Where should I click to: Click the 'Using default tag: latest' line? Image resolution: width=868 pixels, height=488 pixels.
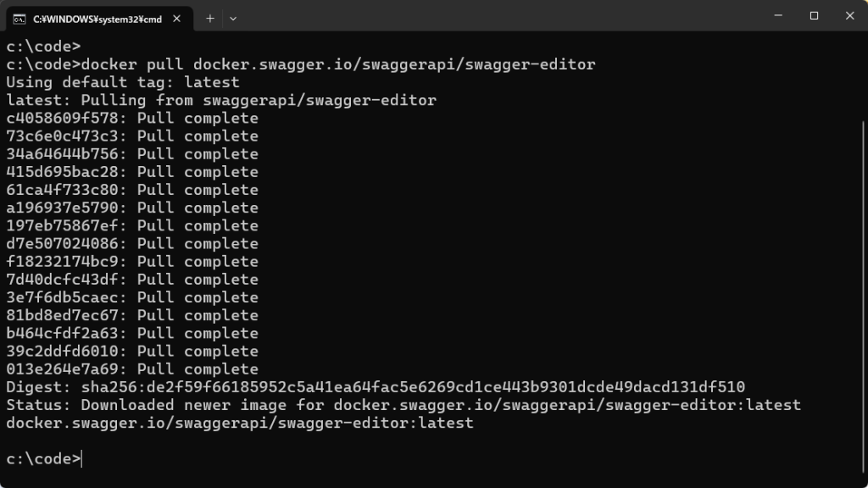pos(123,82)
